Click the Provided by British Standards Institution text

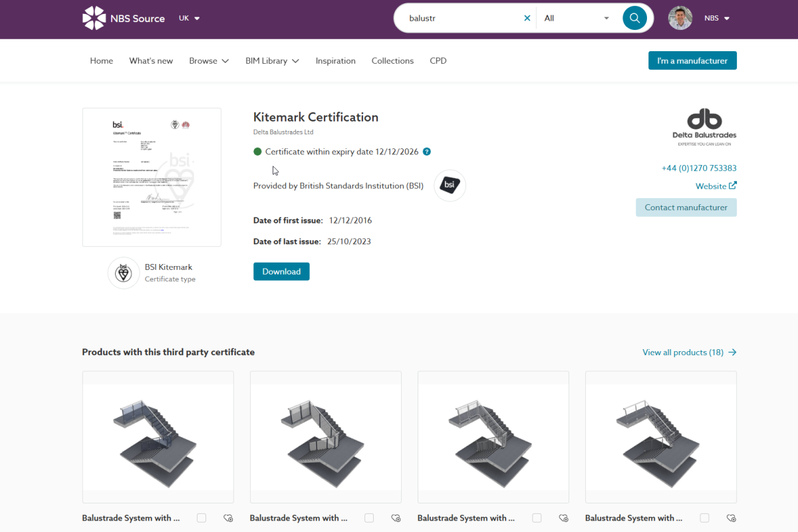pos(338,186)
